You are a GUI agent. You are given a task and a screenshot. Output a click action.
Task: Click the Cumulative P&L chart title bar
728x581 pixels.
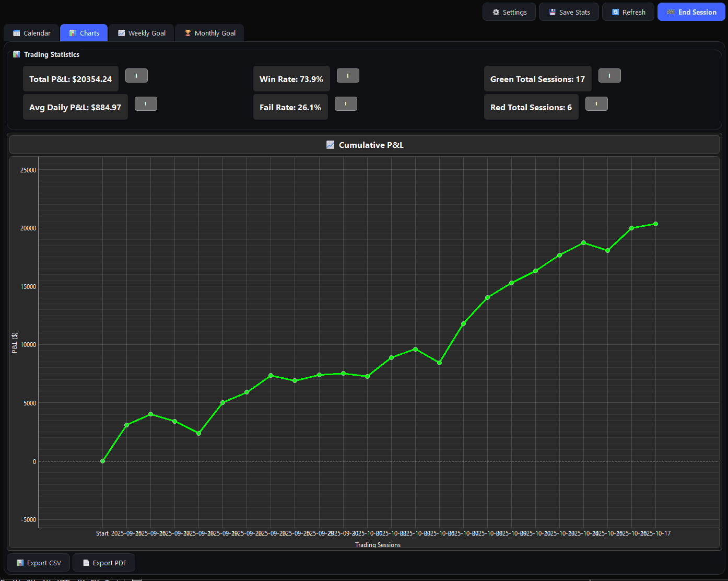click(x=365, y=145)
